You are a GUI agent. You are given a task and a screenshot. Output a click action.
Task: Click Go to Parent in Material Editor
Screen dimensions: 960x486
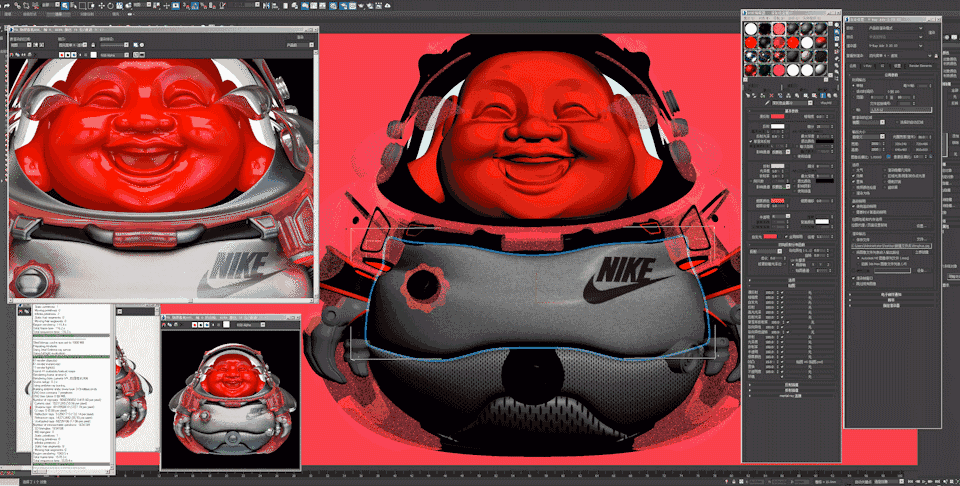(x=828, y=95)
